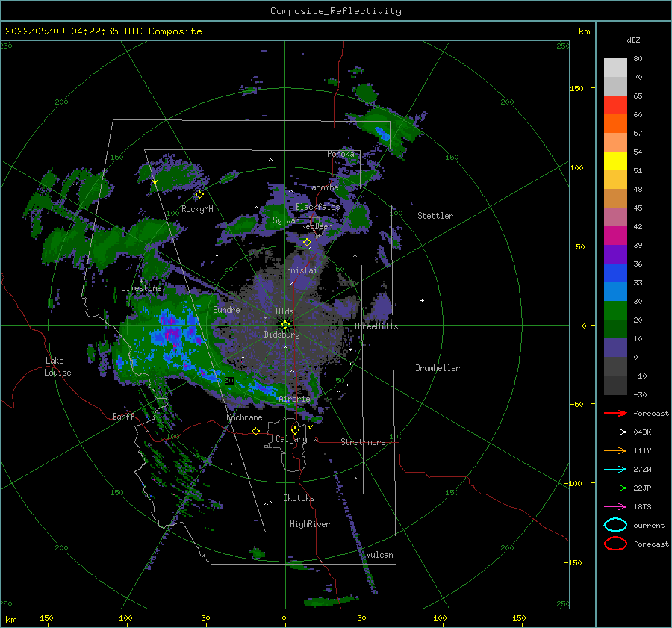Click the HighRiver label
The width and height of the screenshot is (672, 628).
pos(310,524)
